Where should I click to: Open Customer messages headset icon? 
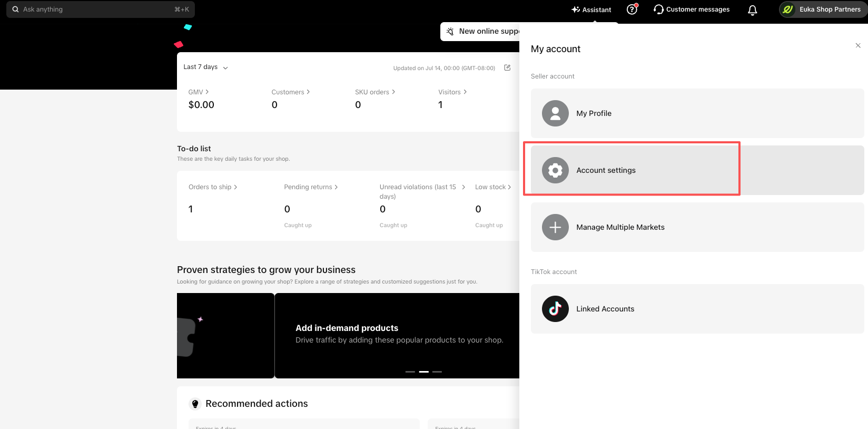(658, 9)
